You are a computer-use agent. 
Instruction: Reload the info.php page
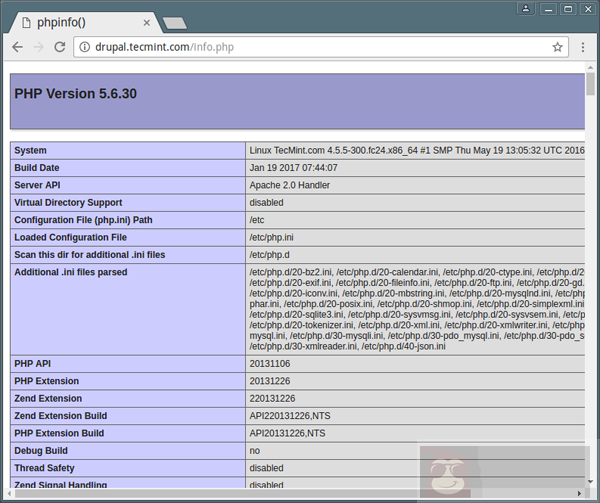tap(60, 47)
